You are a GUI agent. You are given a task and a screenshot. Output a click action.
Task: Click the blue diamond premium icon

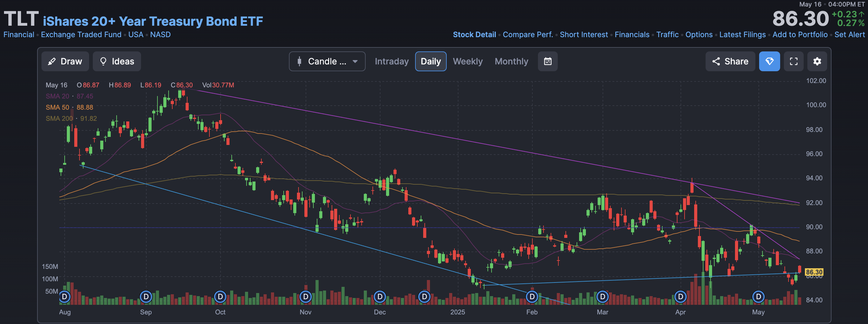pyautogui.click(x=769, y=61)
